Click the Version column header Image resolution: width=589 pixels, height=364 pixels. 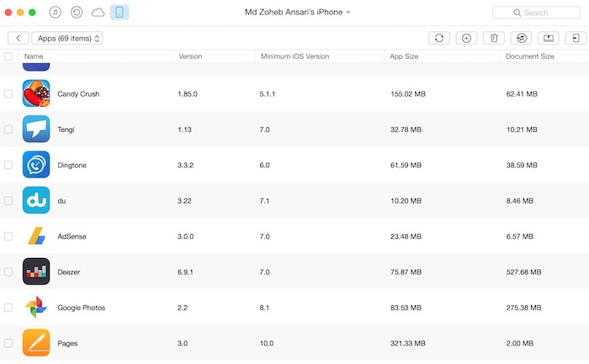tap(191, 56)
